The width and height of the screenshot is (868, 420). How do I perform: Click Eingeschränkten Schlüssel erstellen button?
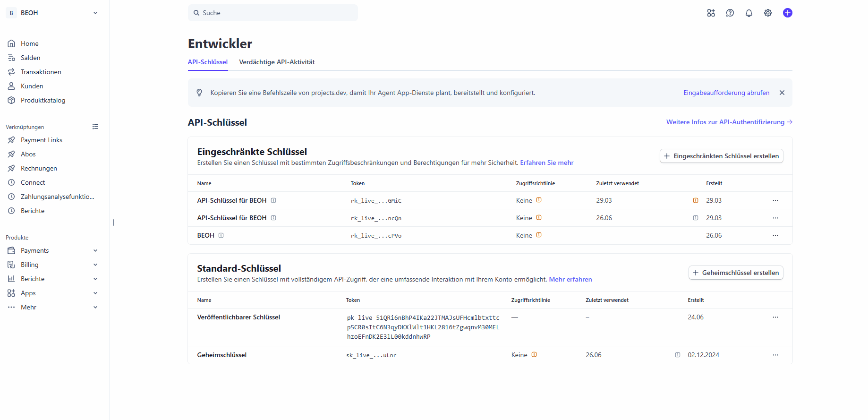tap(721, 156)
